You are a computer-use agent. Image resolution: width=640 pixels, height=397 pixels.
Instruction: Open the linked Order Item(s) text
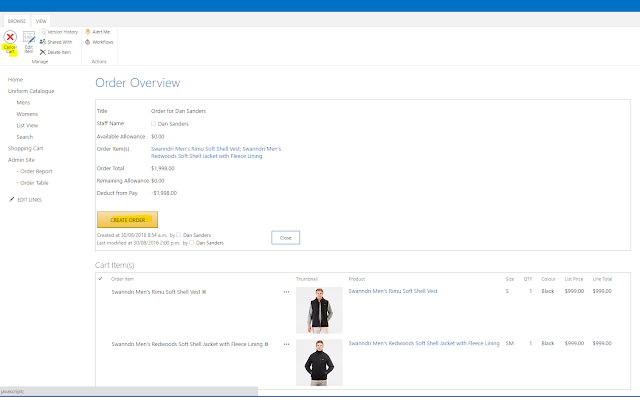click(216, 152)
